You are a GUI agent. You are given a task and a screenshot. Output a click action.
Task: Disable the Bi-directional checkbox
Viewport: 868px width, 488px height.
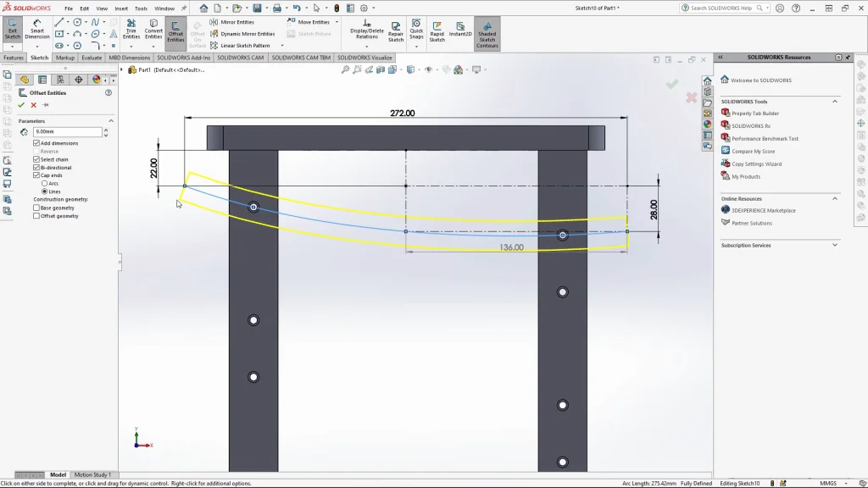pyautogui.click(x=36, y=168)
